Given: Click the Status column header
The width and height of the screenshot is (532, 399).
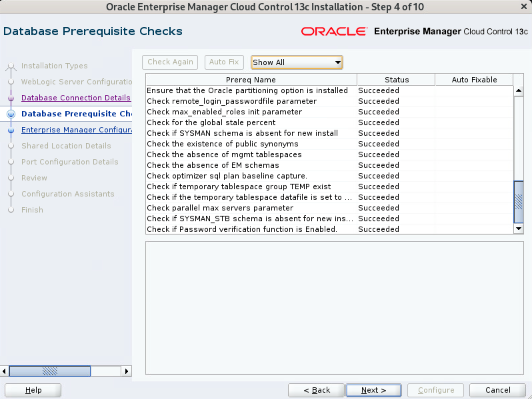Looking at the screenshot, I should pos(396,80).
